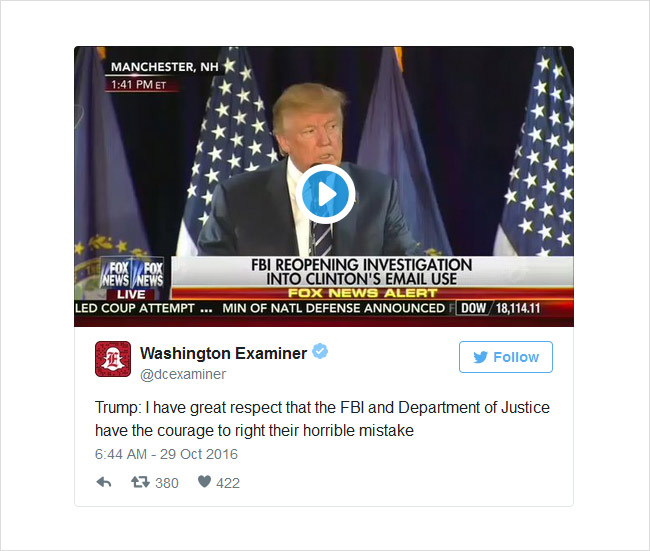This screenshot has height=551, width=650.
Task: Click the red LIVE badge
Action: coord(131,294)
